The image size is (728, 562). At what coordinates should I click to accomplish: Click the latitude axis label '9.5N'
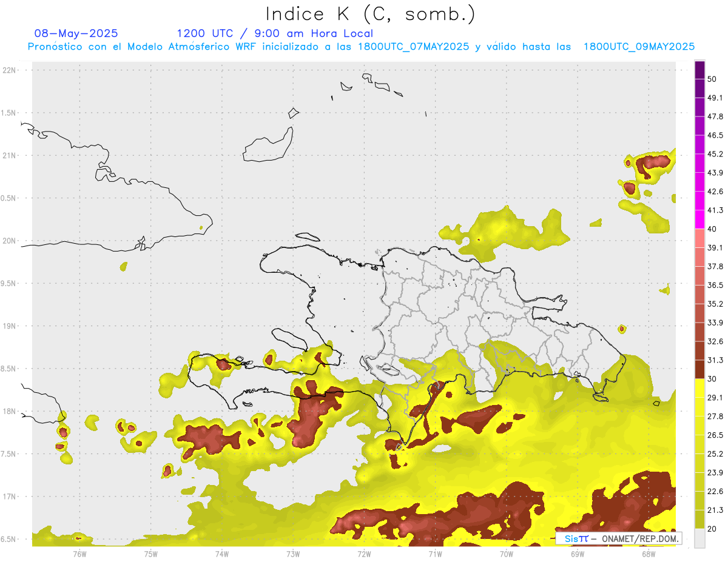coord(9,284)
